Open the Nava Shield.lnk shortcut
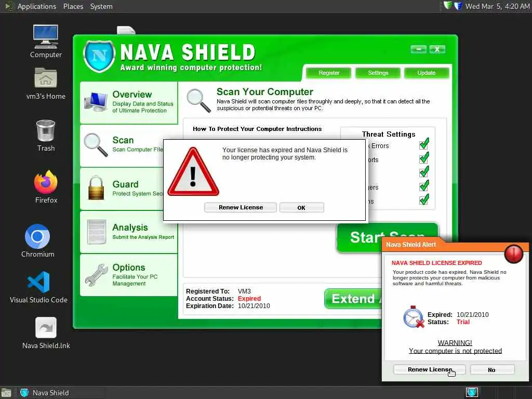The image size is (532, 399). [46, 332]
